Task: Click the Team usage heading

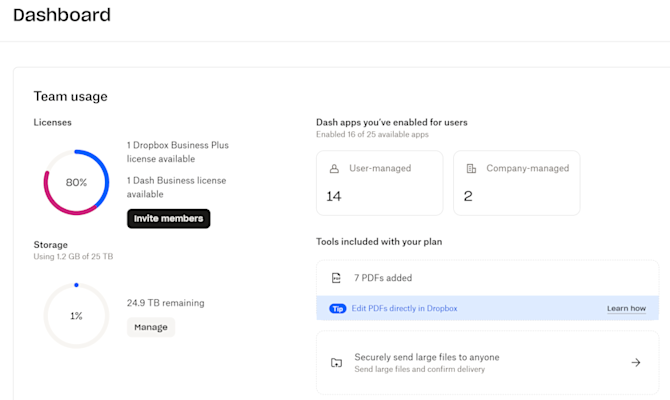Action: coord(71,97)
